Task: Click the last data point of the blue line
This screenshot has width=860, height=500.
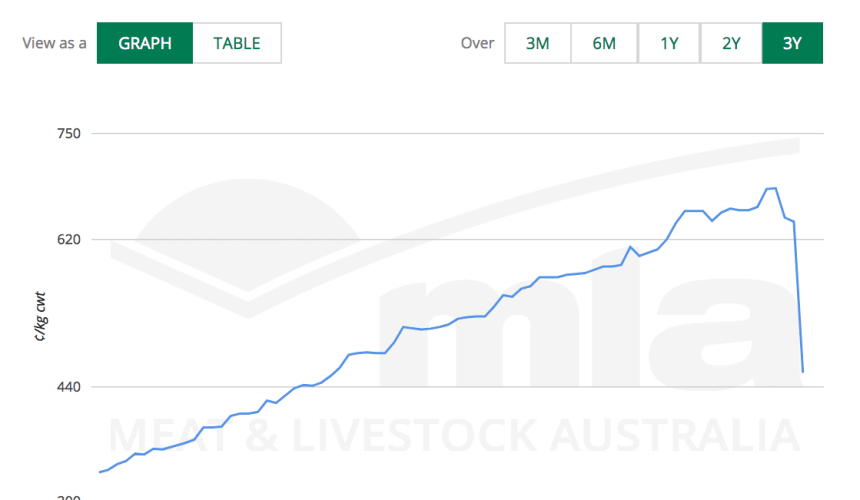Action: [x=803, y=372]
